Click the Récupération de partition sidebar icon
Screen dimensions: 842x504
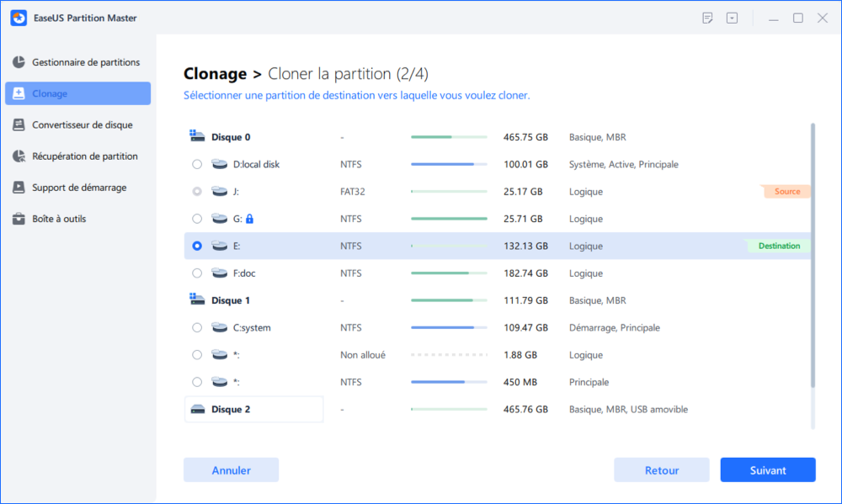click(x=19, y=157)
